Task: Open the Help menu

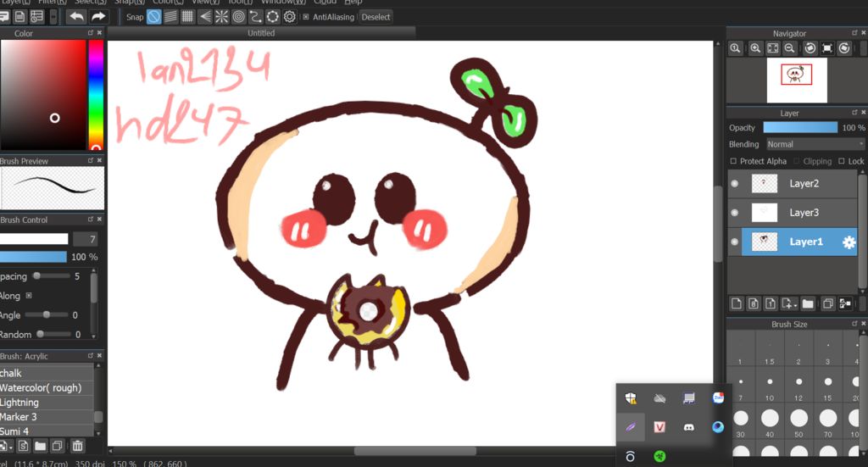Action: (353, 3)
